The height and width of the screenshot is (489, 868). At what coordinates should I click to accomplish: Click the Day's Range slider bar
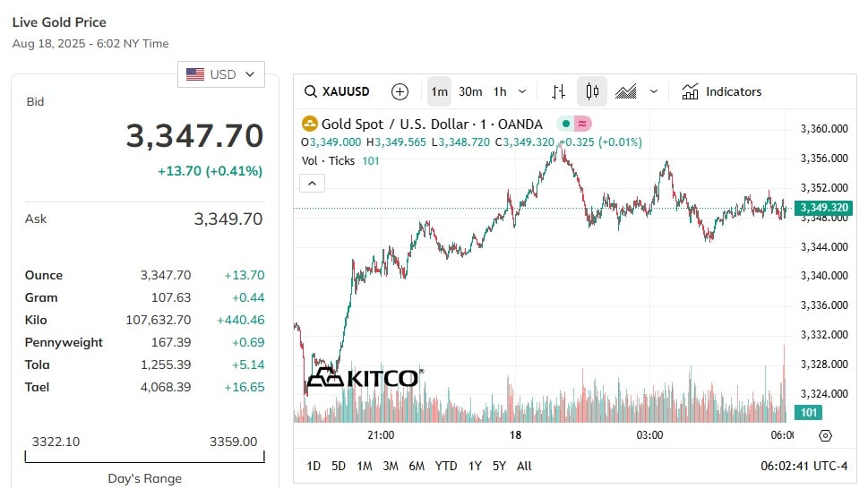144,457
